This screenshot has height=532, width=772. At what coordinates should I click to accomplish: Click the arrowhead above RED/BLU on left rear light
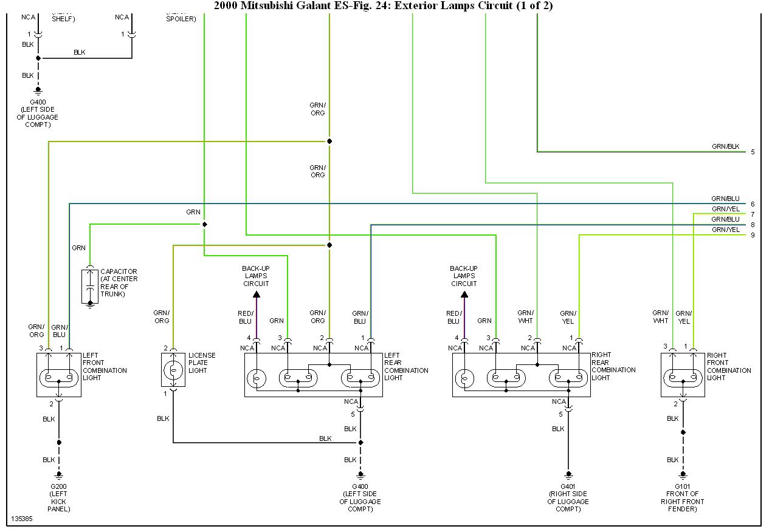point(257,295)
